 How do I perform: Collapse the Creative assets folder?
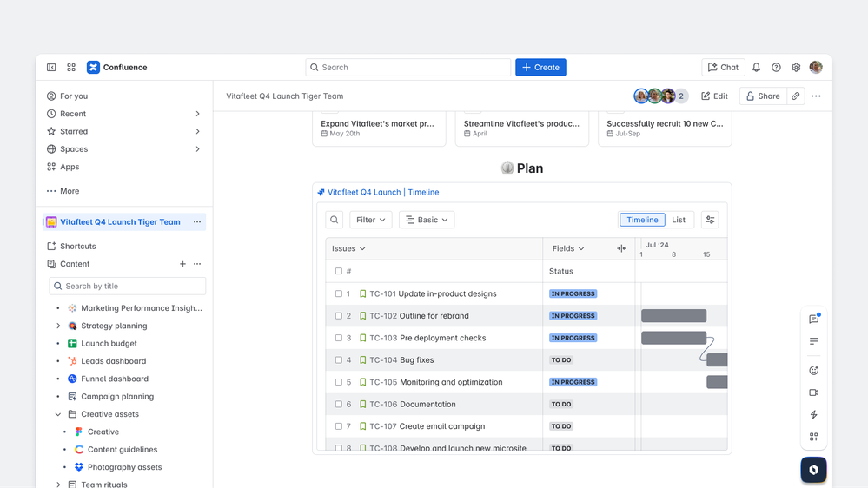(x=58, y=415)
